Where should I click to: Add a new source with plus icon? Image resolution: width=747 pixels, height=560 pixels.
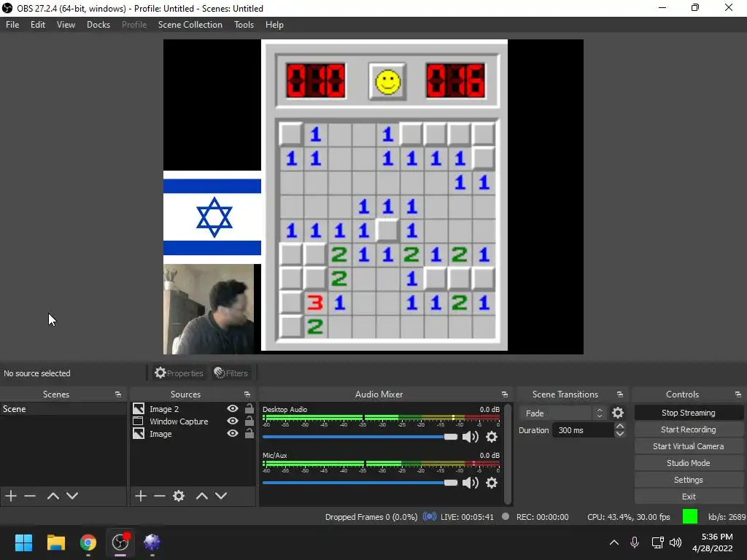click(141, 496)
